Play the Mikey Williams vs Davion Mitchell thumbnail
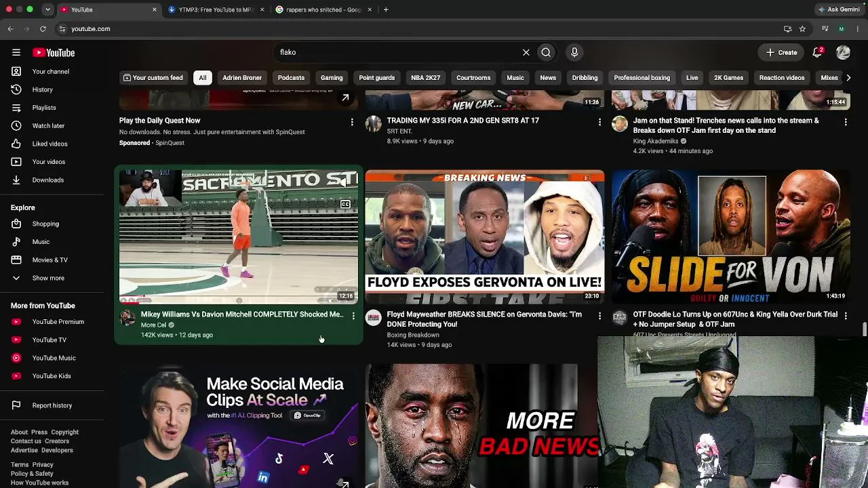This screenshot has width=868, height=488. [x=239, y=237]
